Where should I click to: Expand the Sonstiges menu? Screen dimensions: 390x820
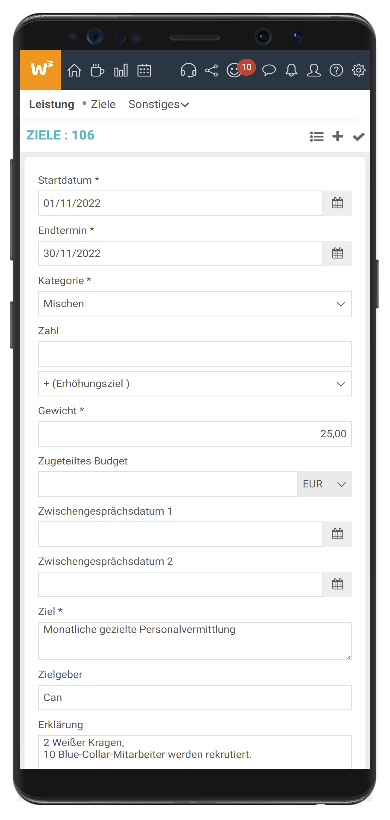[158, 104]
